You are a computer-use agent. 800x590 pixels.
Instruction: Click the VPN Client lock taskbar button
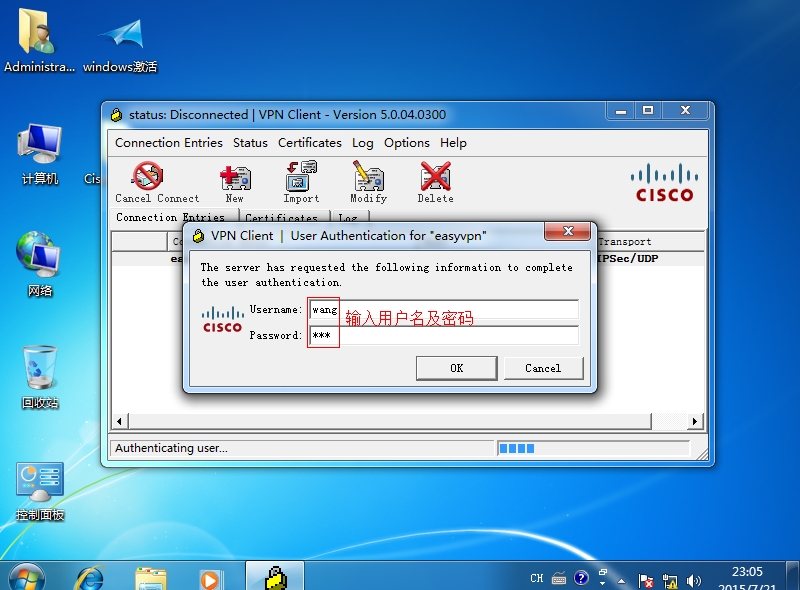[x=276, y=577]
